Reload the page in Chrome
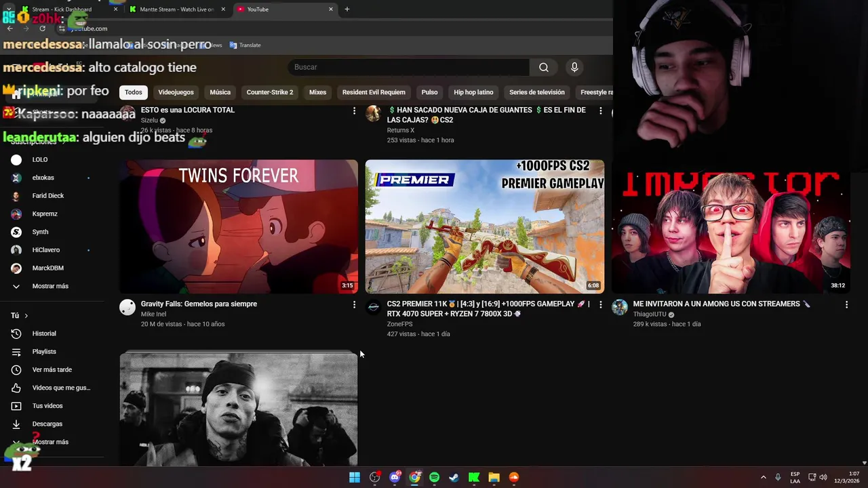The width and height of the screenshot is (868, 488). (42, 28)
